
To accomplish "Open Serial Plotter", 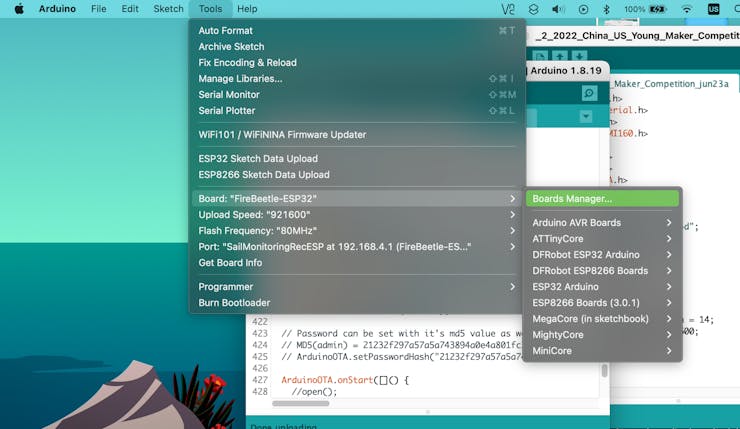I will (x=357, y=111).
